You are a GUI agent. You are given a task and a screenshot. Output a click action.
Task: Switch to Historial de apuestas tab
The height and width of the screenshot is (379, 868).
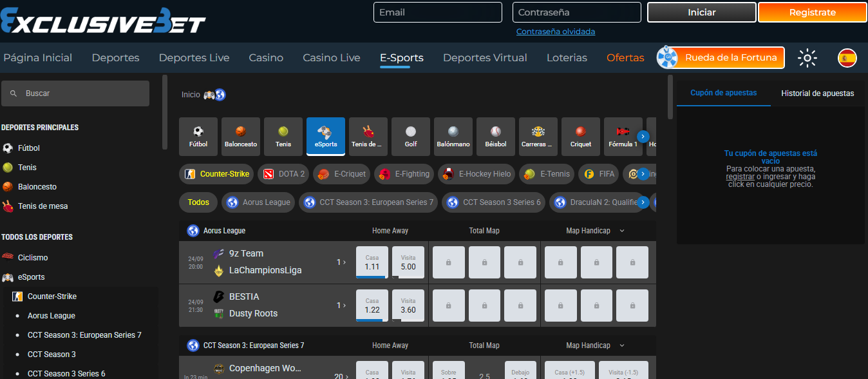817,93
